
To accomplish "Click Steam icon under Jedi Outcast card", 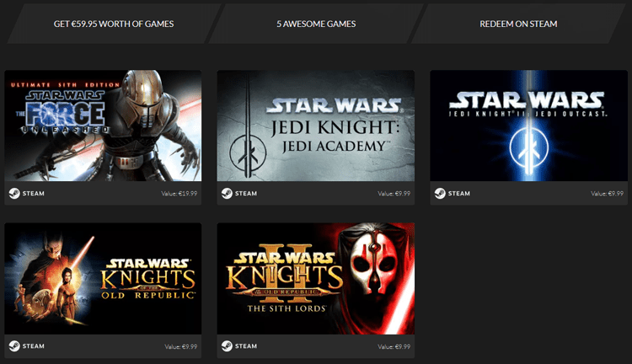I will [440, 194].
